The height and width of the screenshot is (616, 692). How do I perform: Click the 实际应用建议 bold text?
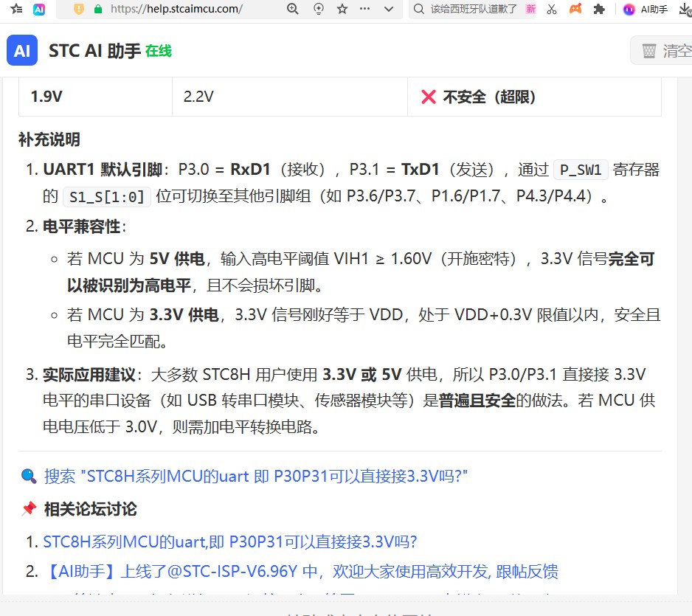[x=89, y=375]
